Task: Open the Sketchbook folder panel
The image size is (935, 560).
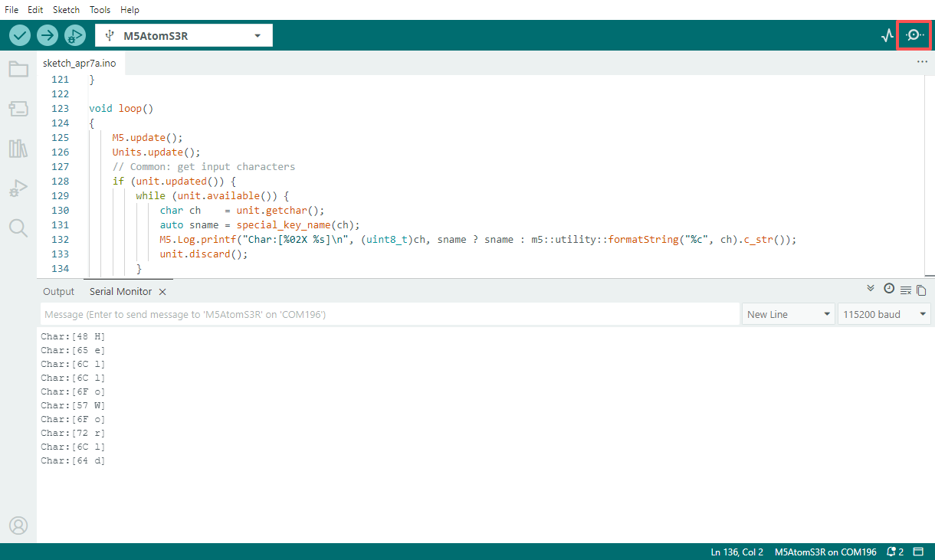Action: [18, 70]
